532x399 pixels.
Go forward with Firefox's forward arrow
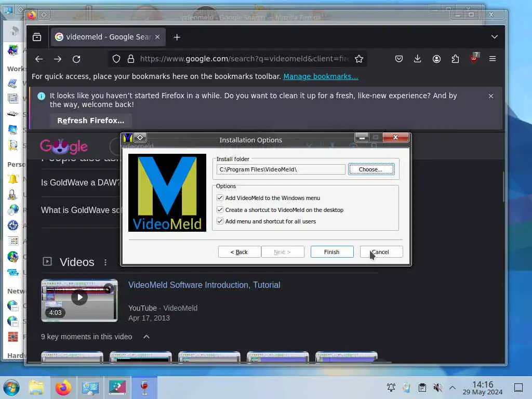tap(58, 59)
